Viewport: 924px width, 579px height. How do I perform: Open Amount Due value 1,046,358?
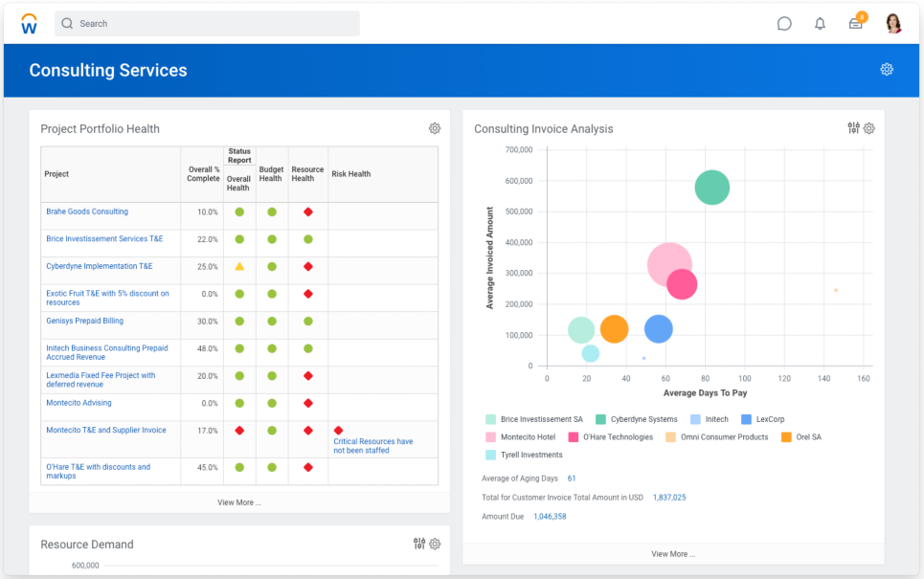[550, 517]
